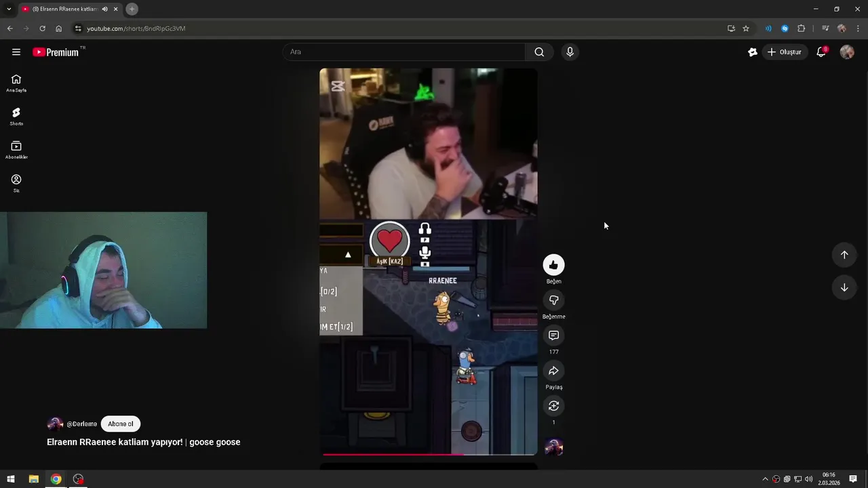Open the network icon in system tray

pos(797,479)
